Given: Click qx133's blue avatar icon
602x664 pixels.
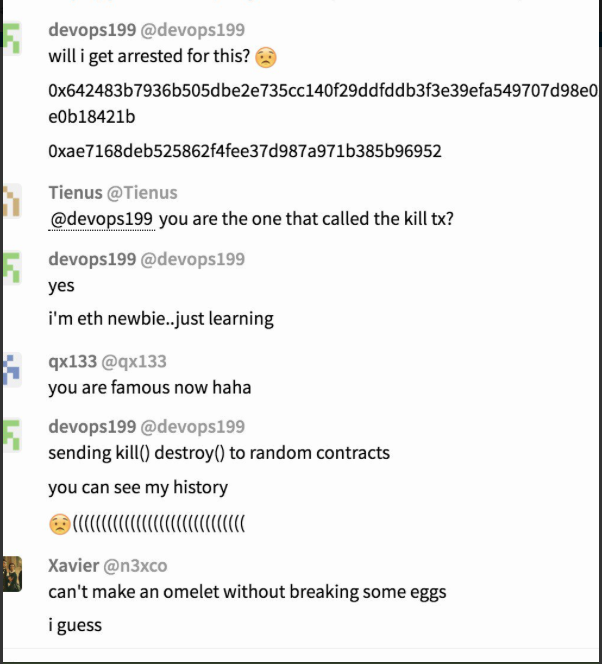Looking at the screenshot, I should pos(11,370).
